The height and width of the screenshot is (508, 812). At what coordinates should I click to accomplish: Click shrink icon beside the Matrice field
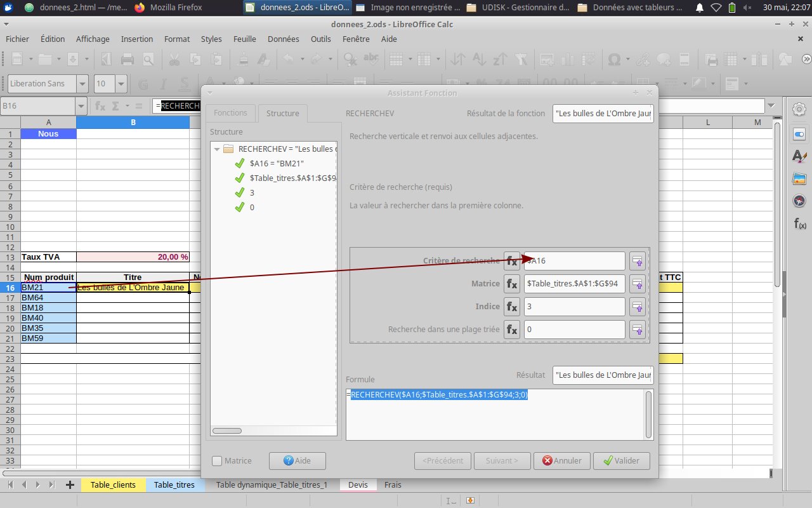coord(637,284)
